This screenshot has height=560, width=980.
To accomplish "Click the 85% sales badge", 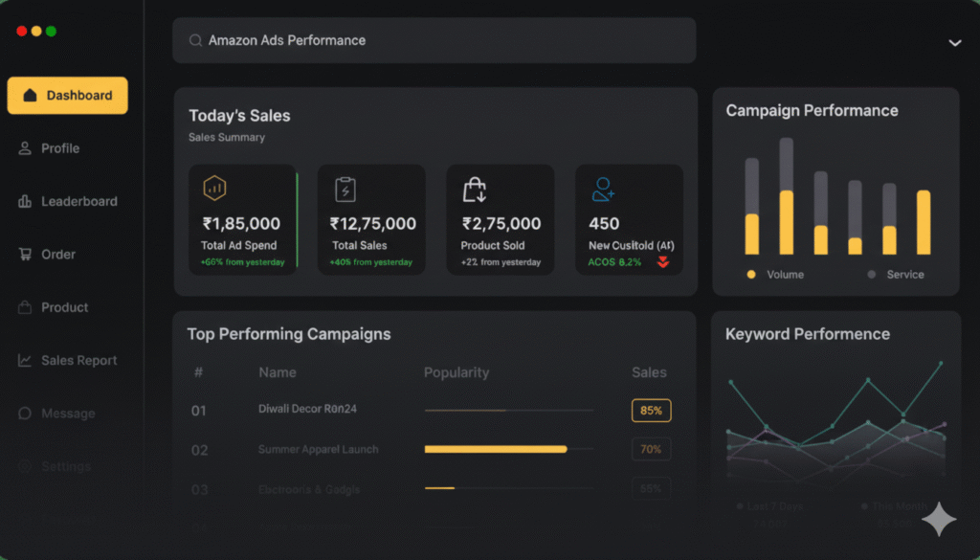I will click(651, 411).
